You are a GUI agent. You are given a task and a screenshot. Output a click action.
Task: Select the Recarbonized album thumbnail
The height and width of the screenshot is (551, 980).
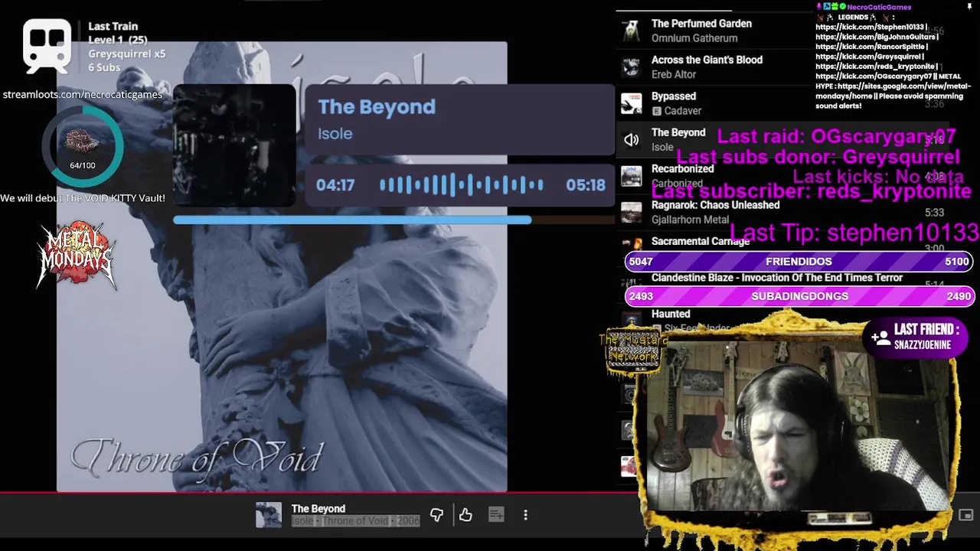click(631, 176)
